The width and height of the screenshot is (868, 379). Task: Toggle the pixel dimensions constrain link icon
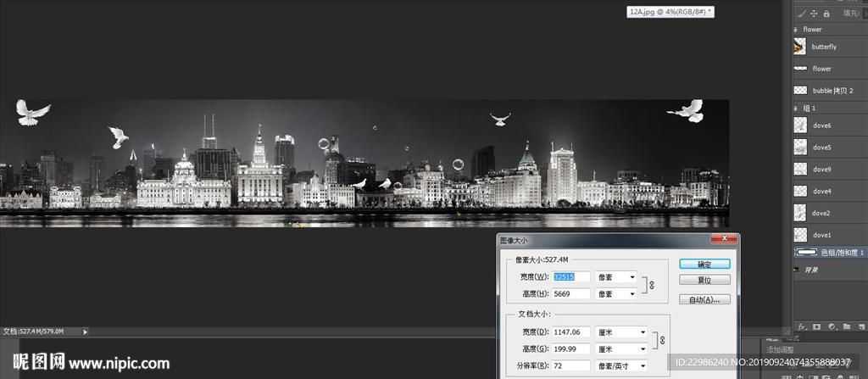click(652, 285)
